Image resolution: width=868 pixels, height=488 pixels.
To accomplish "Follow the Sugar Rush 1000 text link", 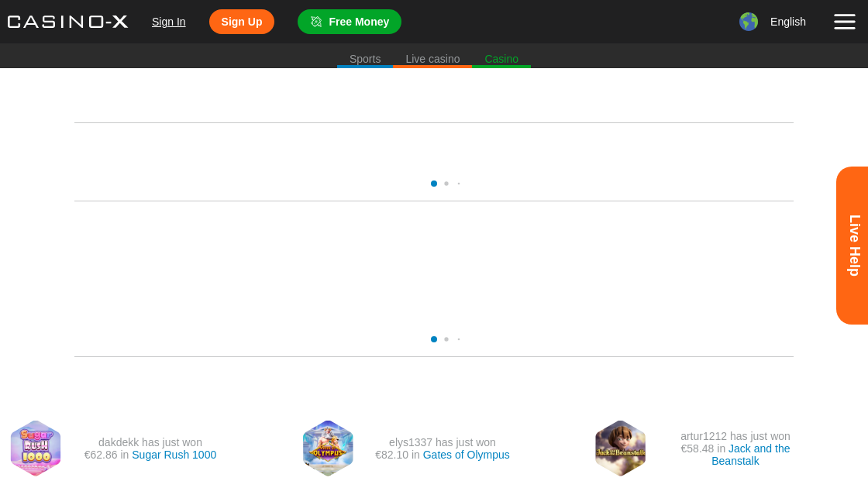I will coord(174,455).
